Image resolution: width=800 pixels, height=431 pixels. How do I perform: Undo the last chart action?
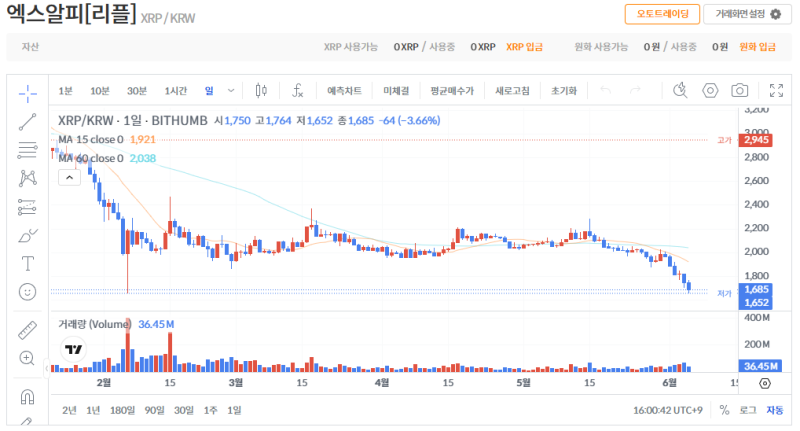(606, 90)
